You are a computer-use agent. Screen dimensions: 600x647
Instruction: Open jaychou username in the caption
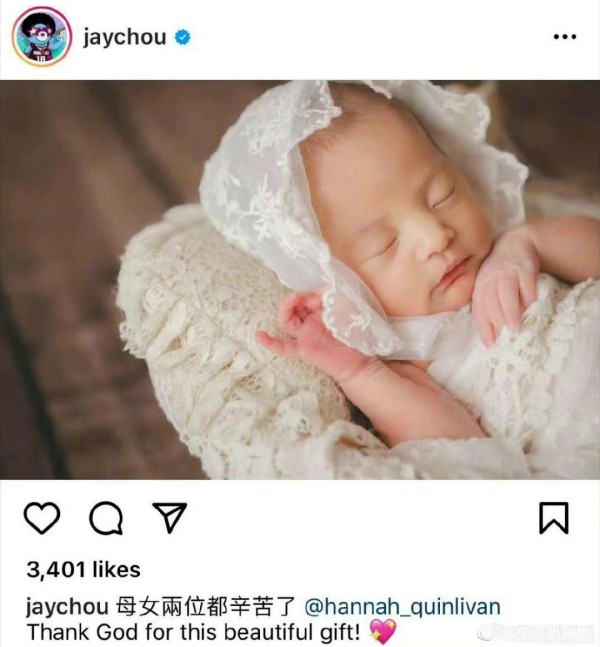pyautogui.click(x=67, y=607)
